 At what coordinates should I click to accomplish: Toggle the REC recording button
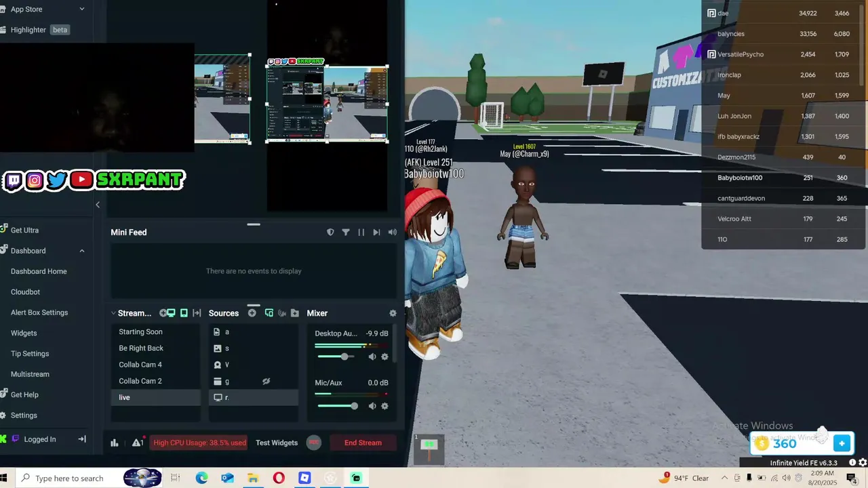pos(313,443)
